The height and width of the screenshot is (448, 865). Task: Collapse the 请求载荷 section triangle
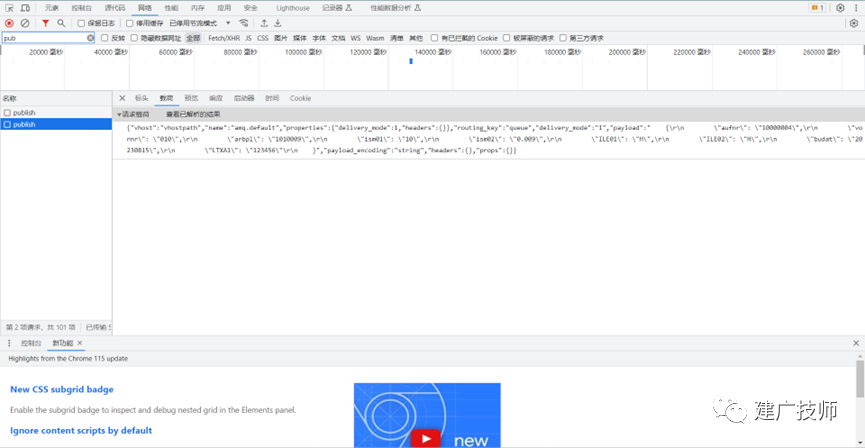tap(119, 115)
